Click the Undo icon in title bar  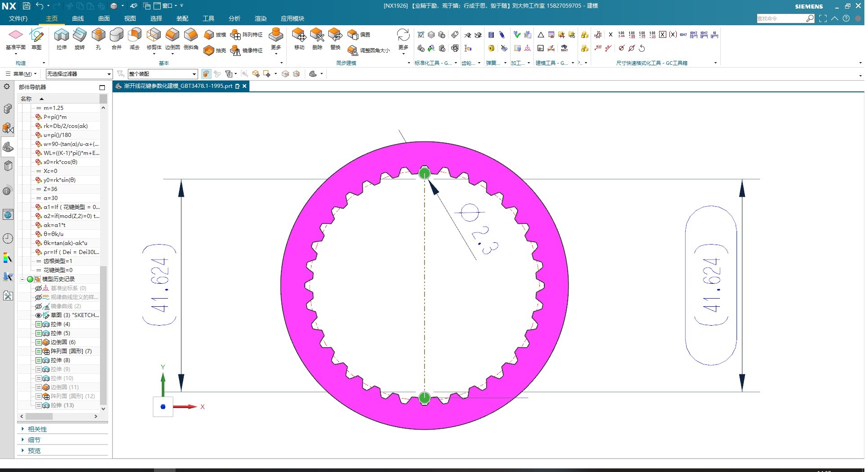[40, 6]
